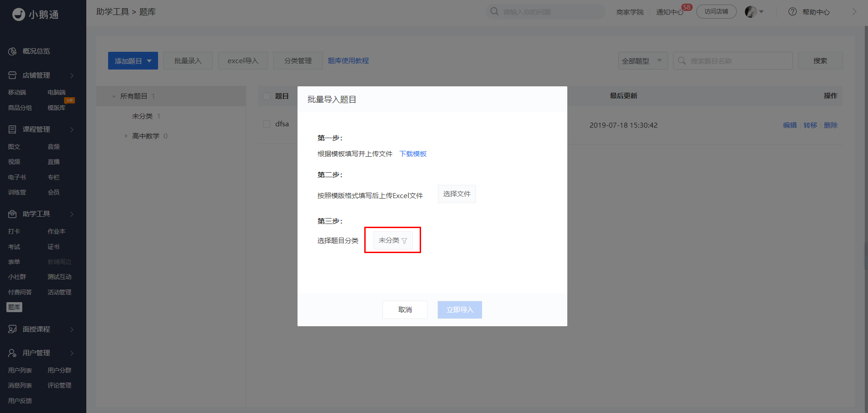The width and height of the screenshot is (868, 413).
Task: Check the dfsa question row checkbox
Action: click(x=267, y=124)
